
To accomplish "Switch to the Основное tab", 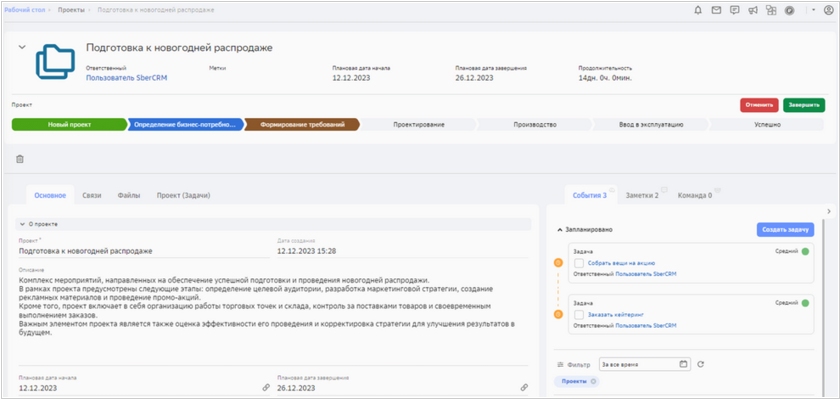I will tap(50, 195).
